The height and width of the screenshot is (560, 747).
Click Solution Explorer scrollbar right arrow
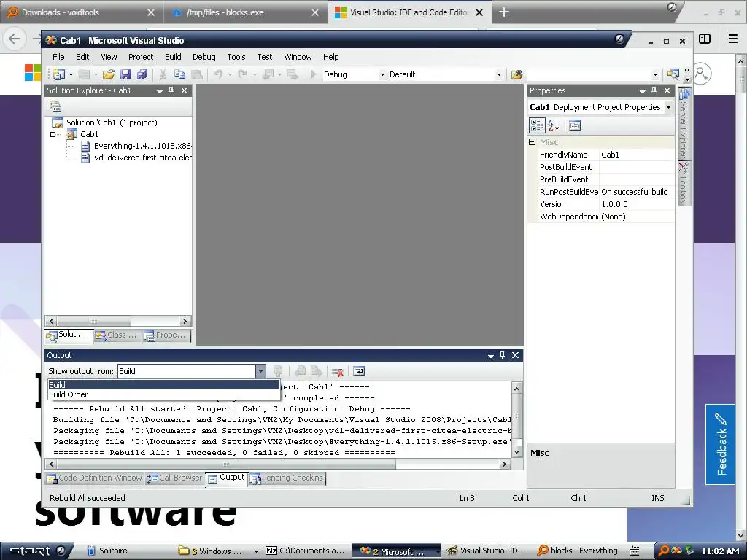[x=185, y=321]
